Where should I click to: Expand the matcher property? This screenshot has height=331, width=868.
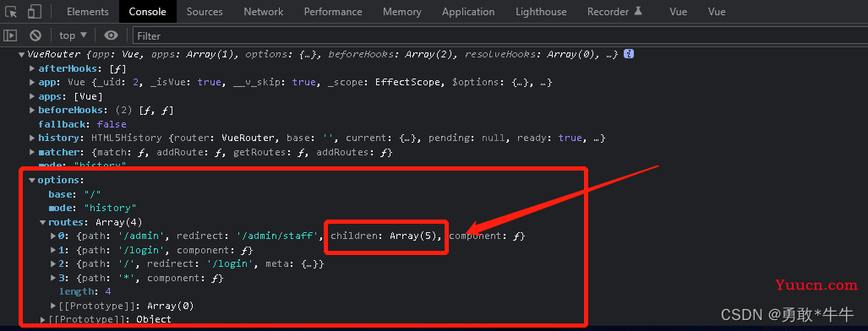32,152
